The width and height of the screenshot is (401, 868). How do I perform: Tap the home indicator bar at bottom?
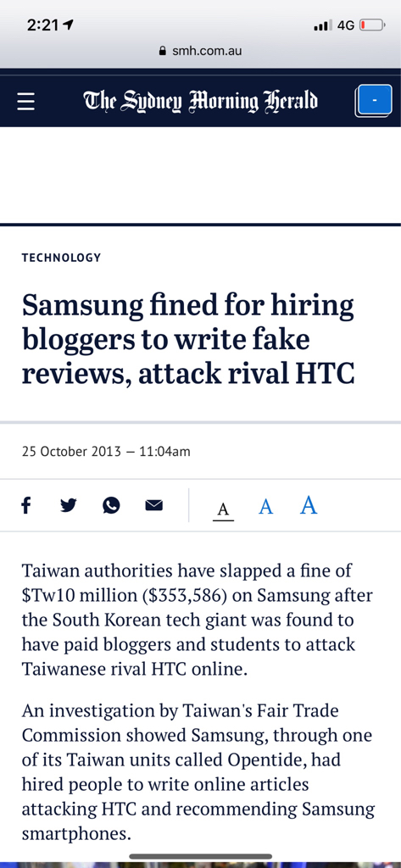[200, 856]
